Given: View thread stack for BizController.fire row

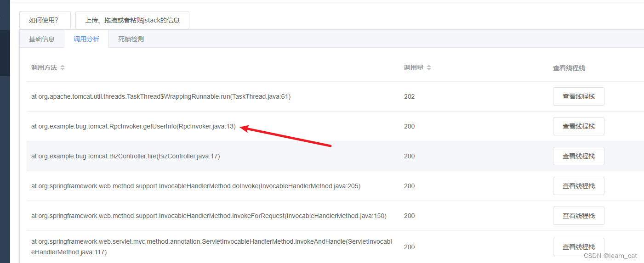Looking at the screenshot, I should [579, 156].
